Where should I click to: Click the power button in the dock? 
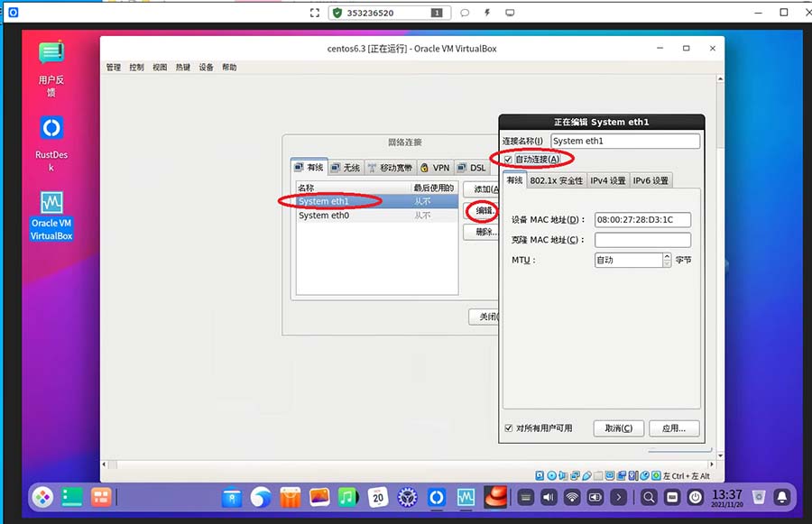tap(696, 498)
